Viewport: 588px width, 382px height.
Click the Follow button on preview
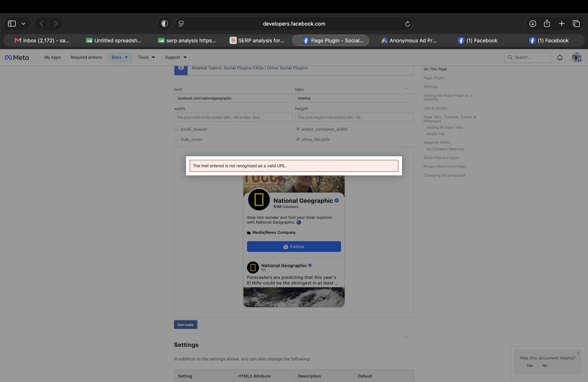point(294,247)
